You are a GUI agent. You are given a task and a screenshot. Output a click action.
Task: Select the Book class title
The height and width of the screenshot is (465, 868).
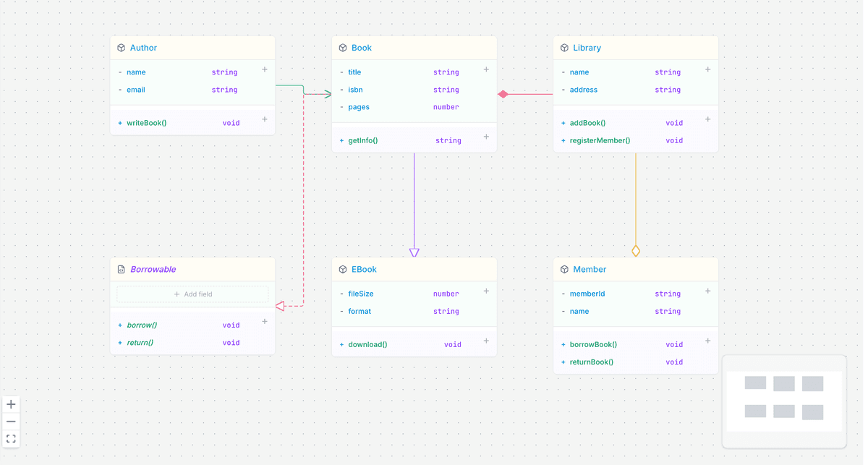pyautogui.click(x=362, y=48)
